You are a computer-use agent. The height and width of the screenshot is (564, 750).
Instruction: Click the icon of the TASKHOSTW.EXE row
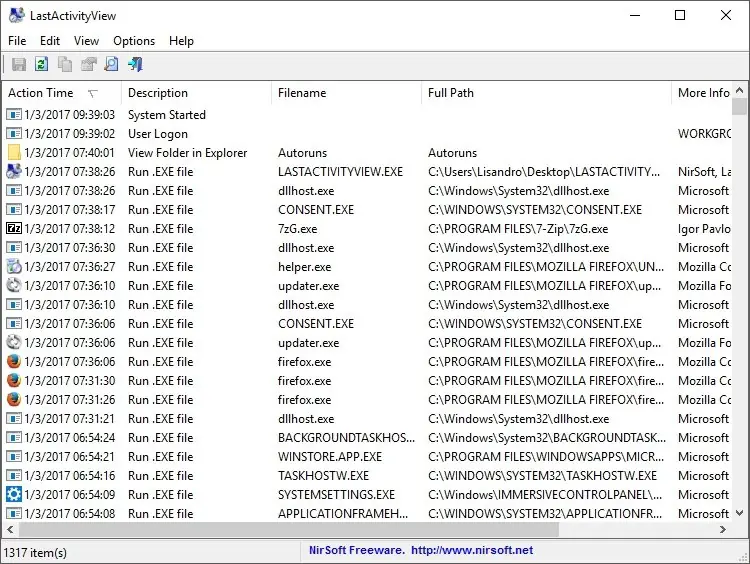coord(14,476)
